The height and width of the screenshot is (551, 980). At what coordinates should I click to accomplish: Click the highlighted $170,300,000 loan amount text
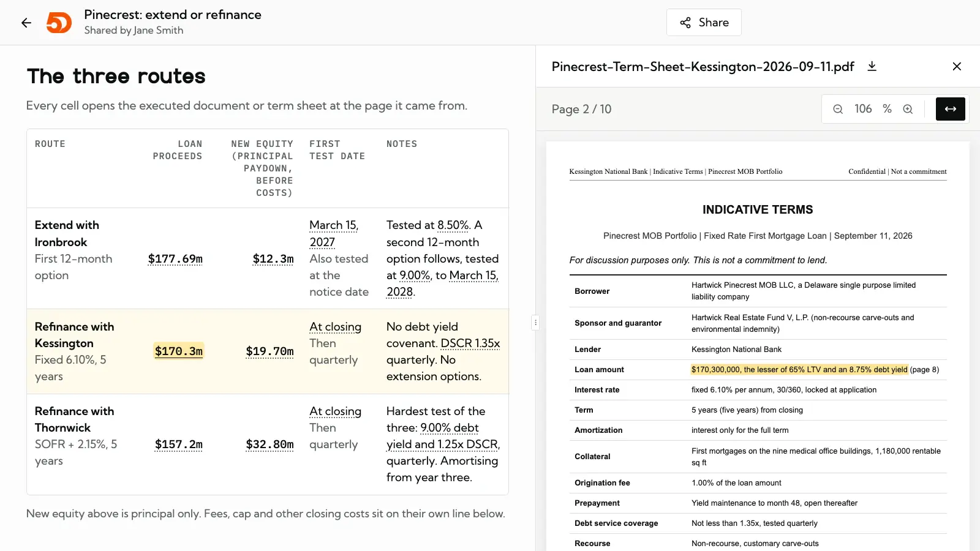[799, 369]
